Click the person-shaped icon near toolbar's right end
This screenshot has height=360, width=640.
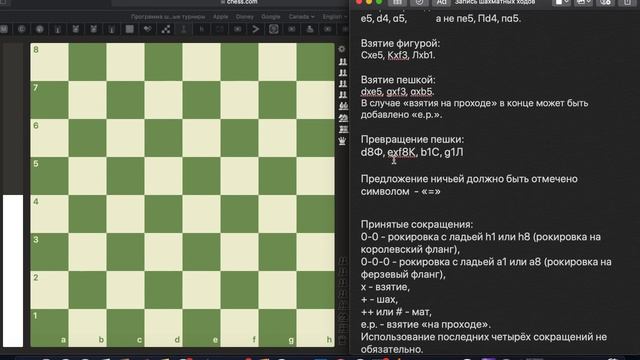coord(310,29)
